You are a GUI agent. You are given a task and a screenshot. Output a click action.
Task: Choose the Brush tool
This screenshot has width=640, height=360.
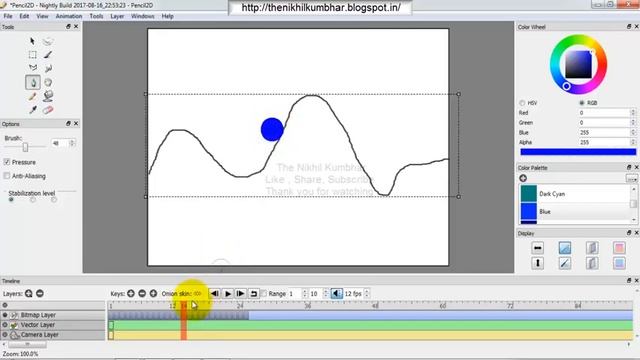(48, 55)
